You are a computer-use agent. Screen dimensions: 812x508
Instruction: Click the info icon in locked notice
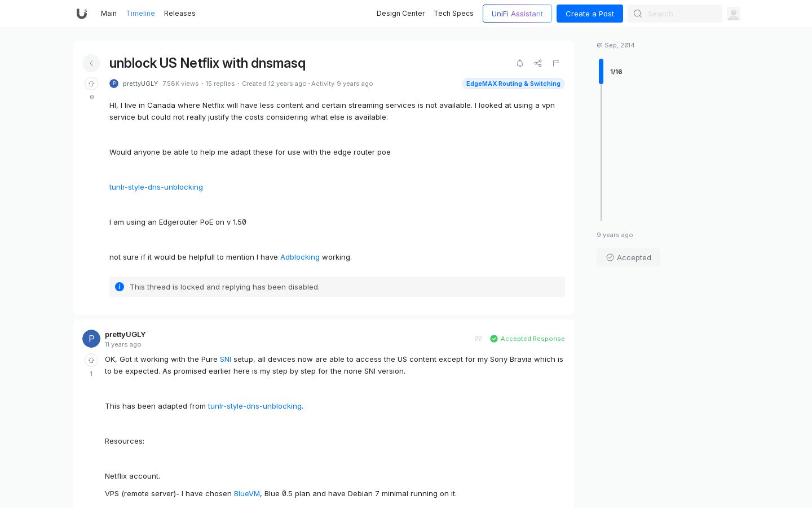point(120,287)
